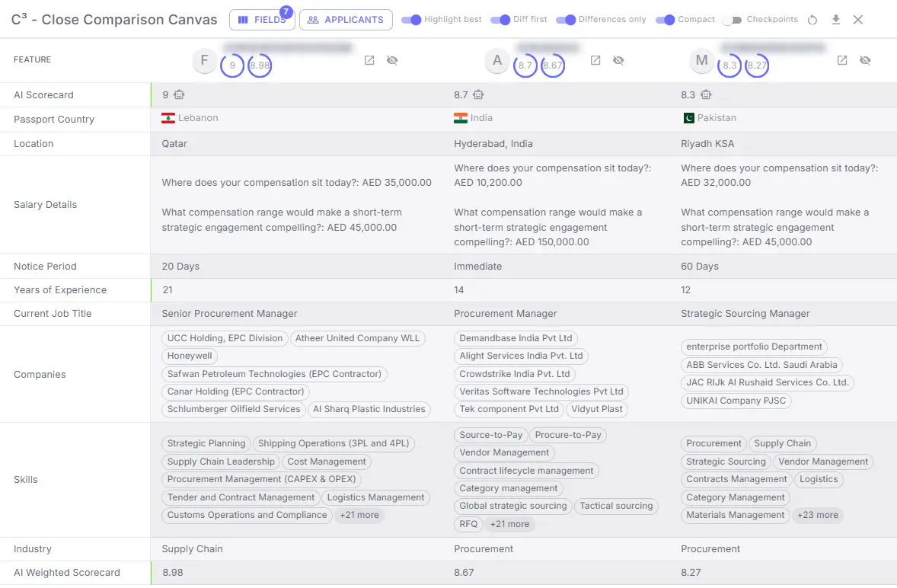The image size is (897, 588).
Task: Open first applicant's profile via external link icon
Action: point(369,60)
